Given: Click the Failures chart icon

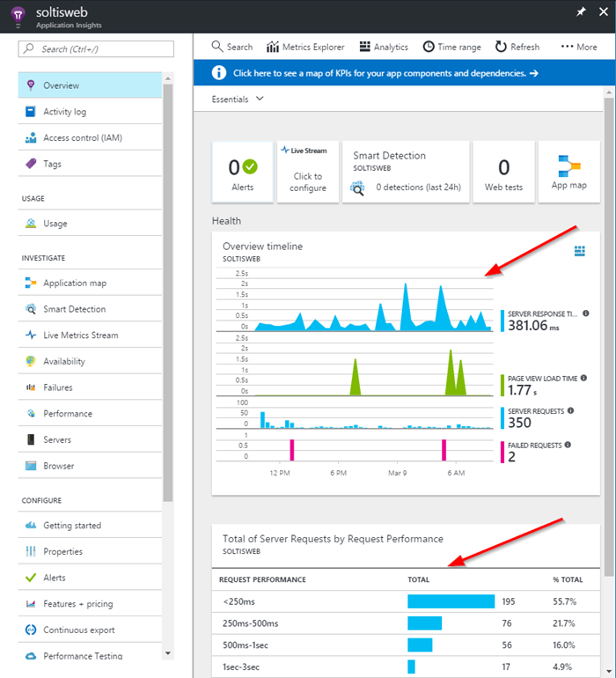Looking at the screenshot, I should (x=31, y=387).
